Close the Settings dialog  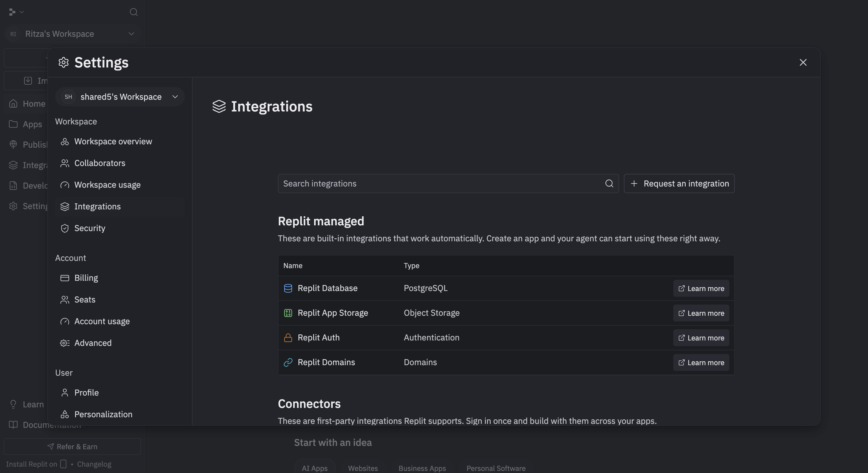pos(803,62)
